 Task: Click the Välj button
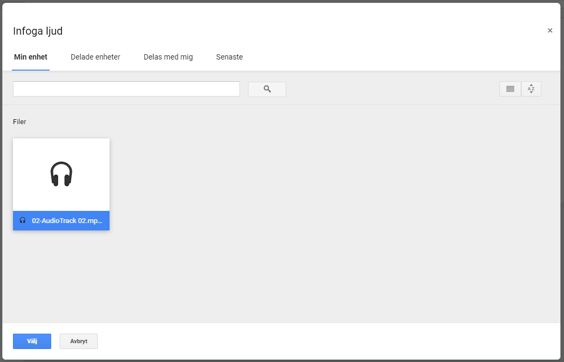[32, 341]
